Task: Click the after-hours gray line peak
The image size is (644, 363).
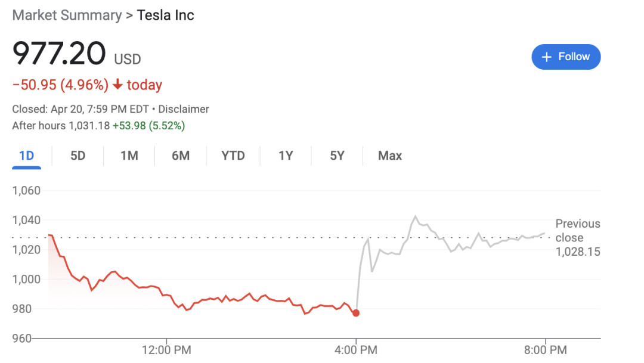Action: point(415,216)
